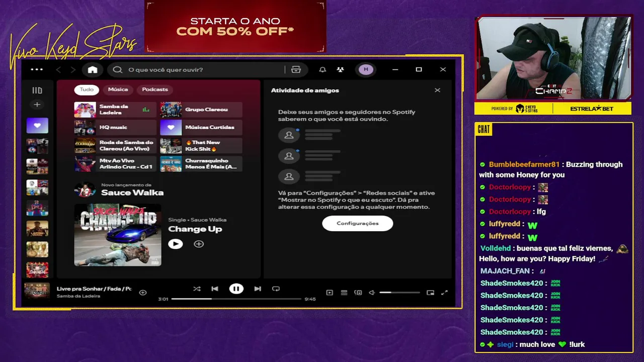Open the friends activity icon

pyautogui.click(x=341, y=70)
